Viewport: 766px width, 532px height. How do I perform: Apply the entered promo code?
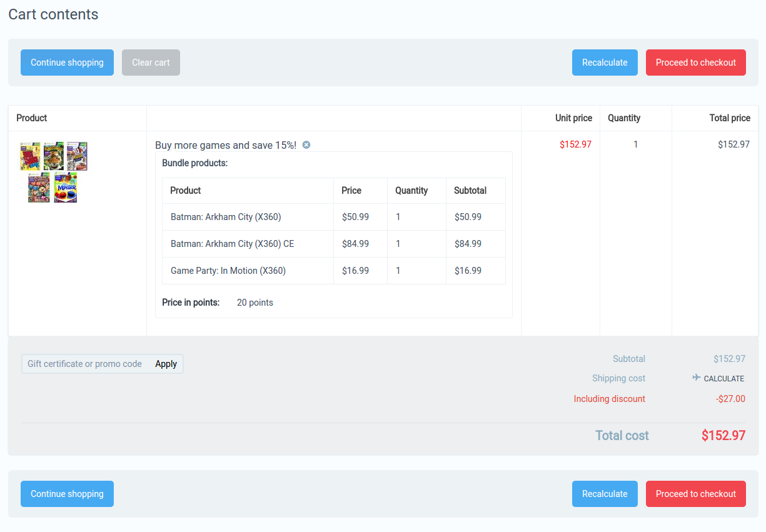pos(166,363)
